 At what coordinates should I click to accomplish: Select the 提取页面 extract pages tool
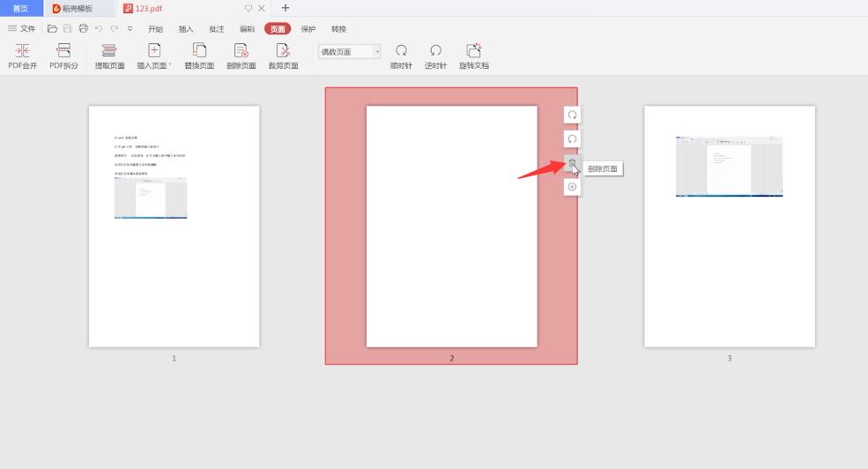[109, 56]
